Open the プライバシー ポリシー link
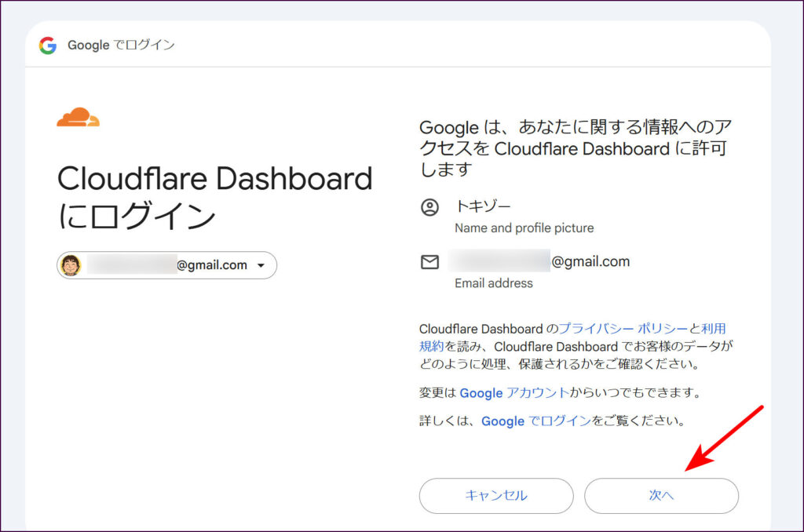Viewport: 804px width, 532px height. (623, 328)
